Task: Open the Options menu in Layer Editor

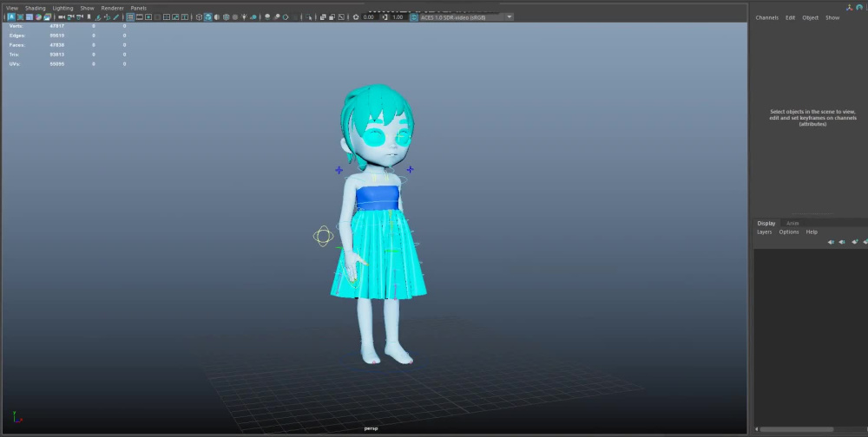Action: 789,232
